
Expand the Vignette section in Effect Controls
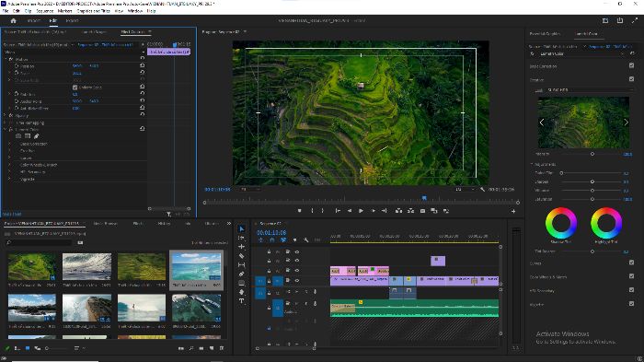tap(9, 179)
